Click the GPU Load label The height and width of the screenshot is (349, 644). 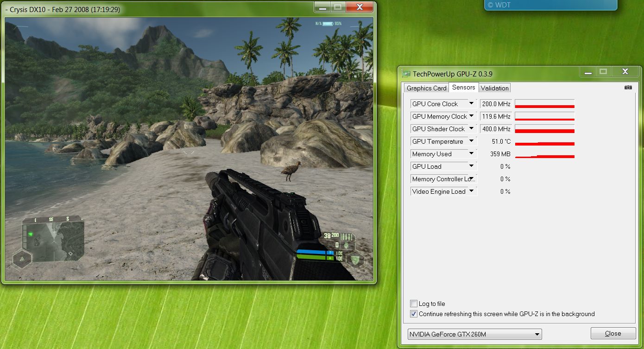pos(427,166)
